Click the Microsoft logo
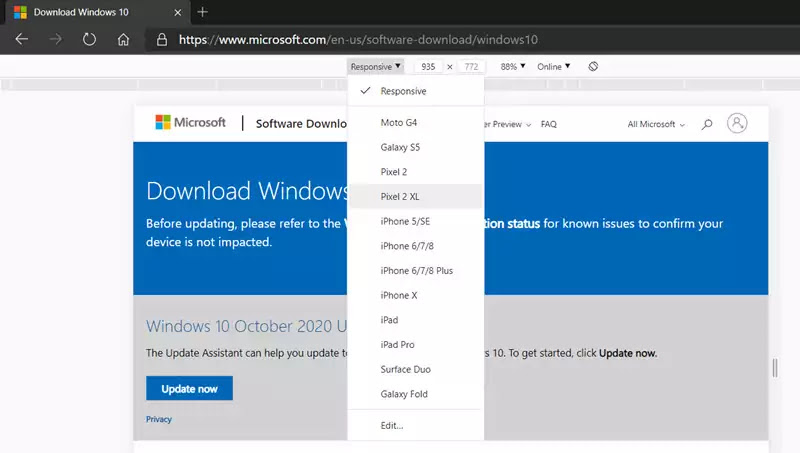The height and width of the screenshot is (453, 800). (190, 122)
